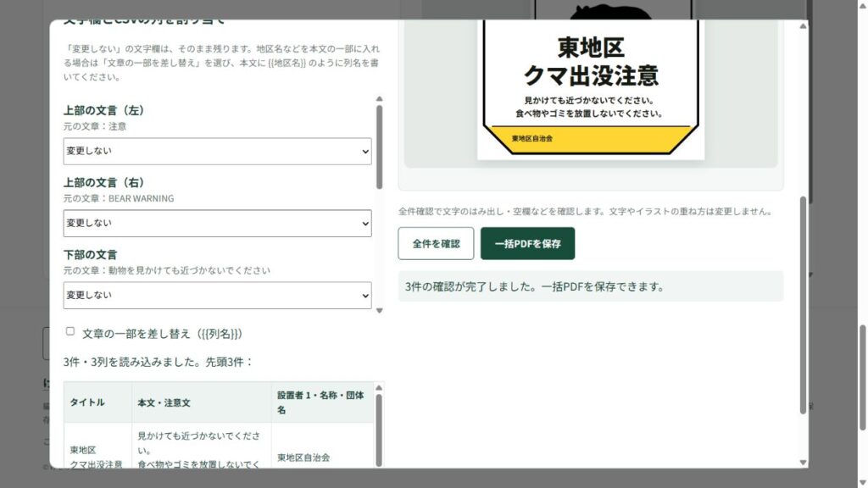The width and height of the screenshot is (868, 488).
Task: Enable 文章の一部を差し替え checkbox
Action: click(70, 331)
